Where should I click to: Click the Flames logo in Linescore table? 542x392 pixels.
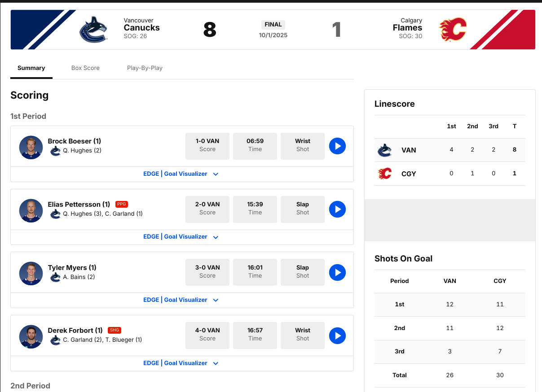(385, 174)
